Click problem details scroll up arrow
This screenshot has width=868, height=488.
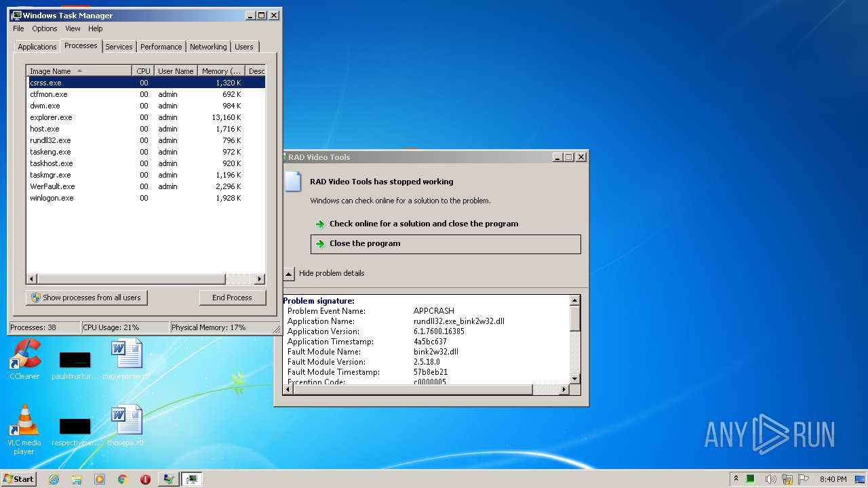point(575,300)
